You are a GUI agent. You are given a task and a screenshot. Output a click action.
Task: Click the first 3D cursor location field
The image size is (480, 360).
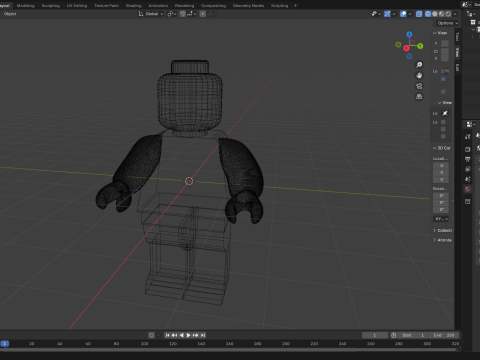pyautogui.click(x=441, y=166)
